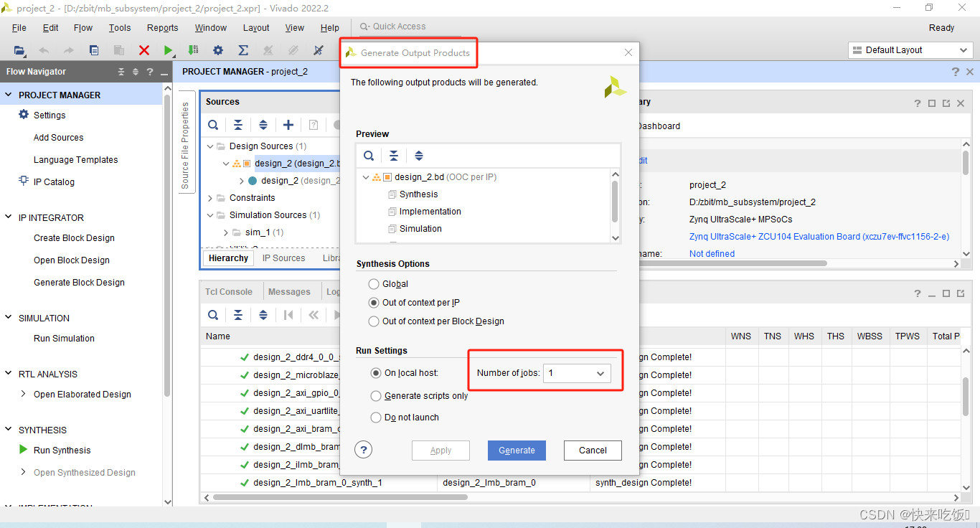Click the collapse-all icon in Sources panel
980x528 pixels.
pyautogui.click(x=237, y=125)
